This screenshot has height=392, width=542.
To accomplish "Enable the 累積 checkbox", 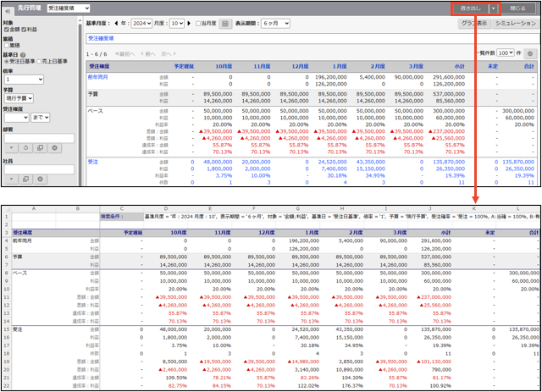I will 6,45.
